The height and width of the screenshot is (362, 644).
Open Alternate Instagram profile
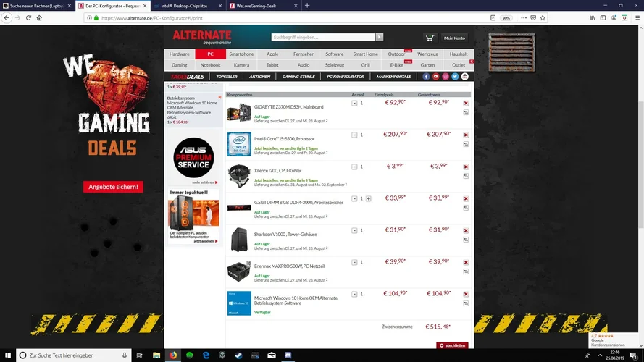pos(446,77)
